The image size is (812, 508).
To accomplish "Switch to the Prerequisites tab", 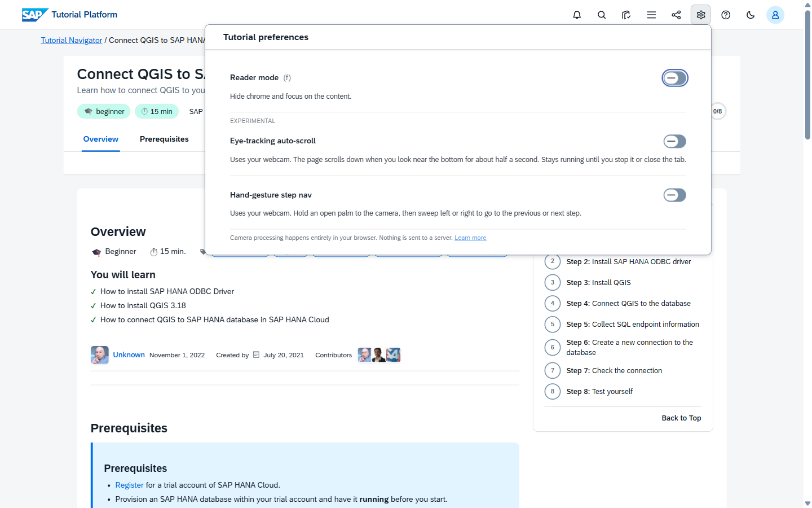I will pyautogui.click(x=164, y=139).
